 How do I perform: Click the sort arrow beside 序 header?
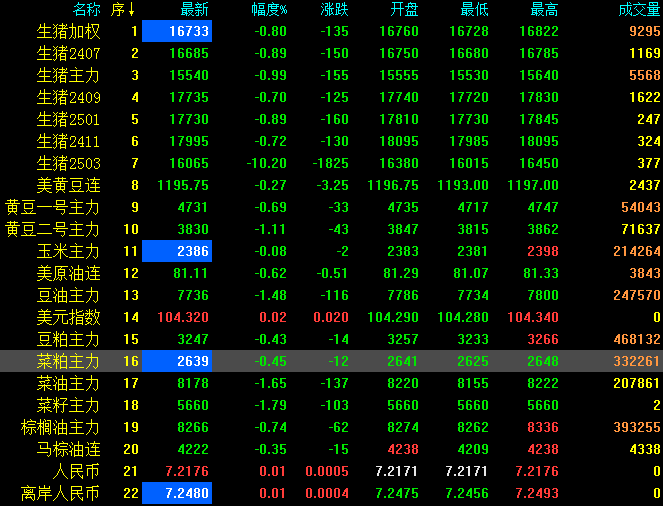point(133,10)
